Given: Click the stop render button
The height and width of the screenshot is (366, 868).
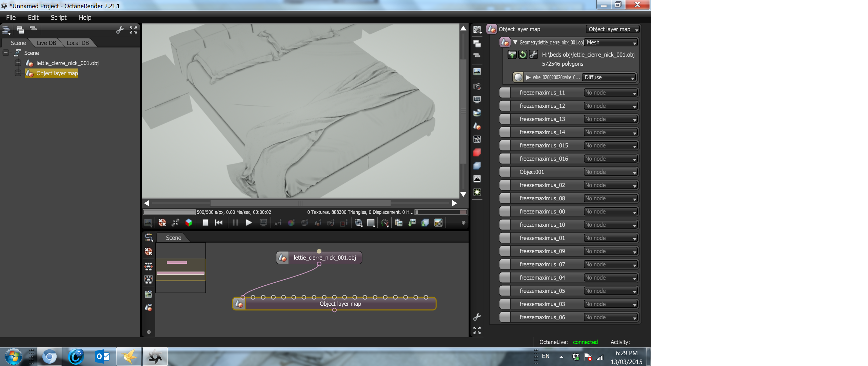Looking at the screenshot, I should pyautogui.click(x=205, y=223).
